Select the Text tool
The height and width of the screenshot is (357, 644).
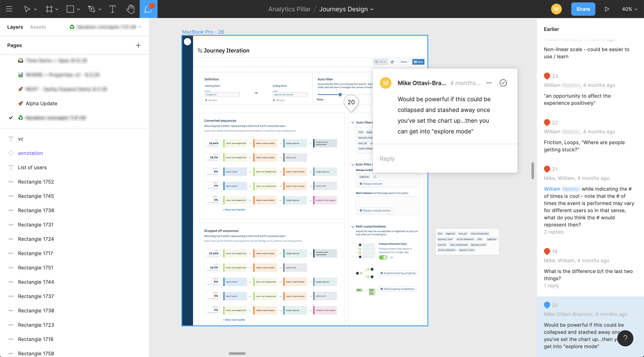click(112, 9)
